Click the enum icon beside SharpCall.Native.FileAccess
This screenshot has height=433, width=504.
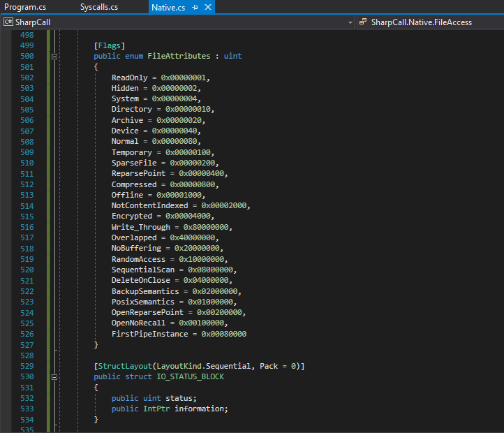click(x=363, y=22)
